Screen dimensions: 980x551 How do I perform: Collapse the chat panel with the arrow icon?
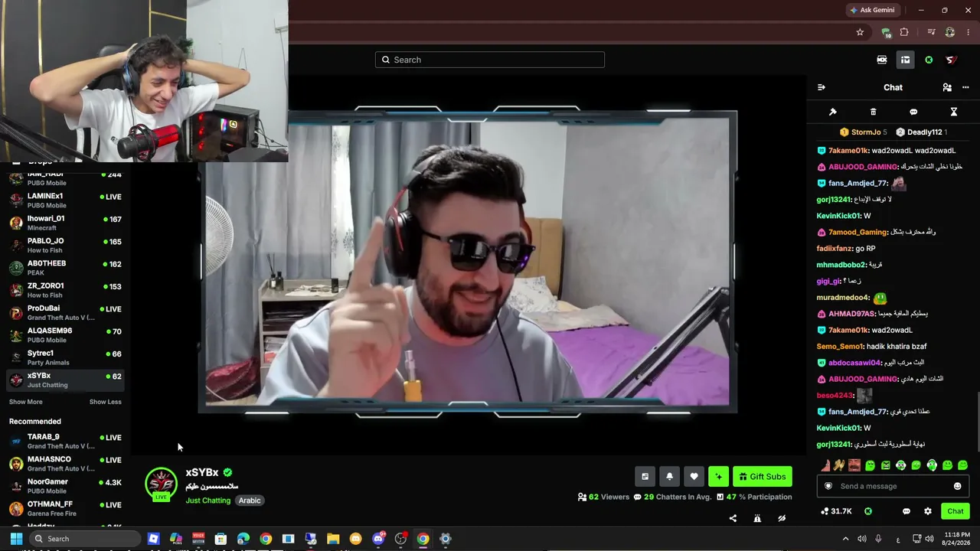(x=822, y=87)
